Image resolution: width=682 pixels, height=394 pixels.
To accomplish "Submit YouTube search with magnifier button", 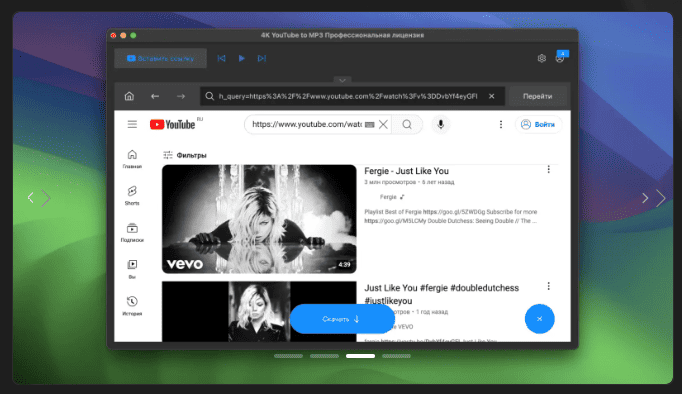I will click(x=407, y=124).
